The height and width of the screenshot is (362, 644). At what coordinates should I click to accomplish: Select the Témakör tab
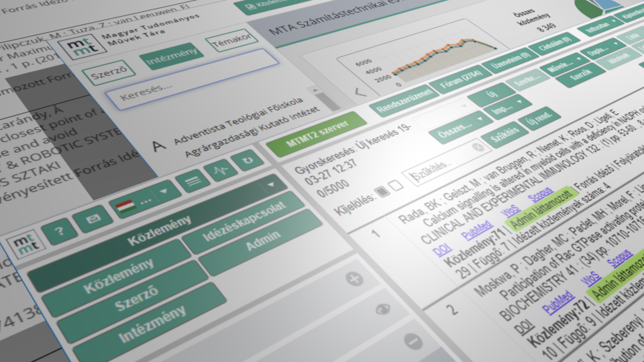click(232, 40)
